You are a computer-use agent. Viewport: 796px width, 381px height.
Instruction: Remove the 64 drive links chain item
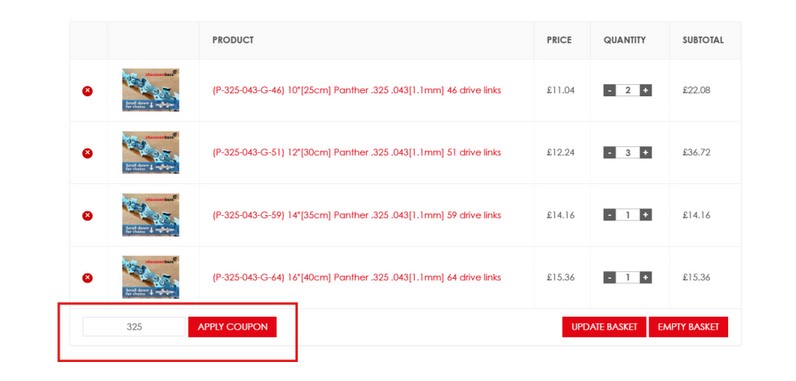point(87,278)
